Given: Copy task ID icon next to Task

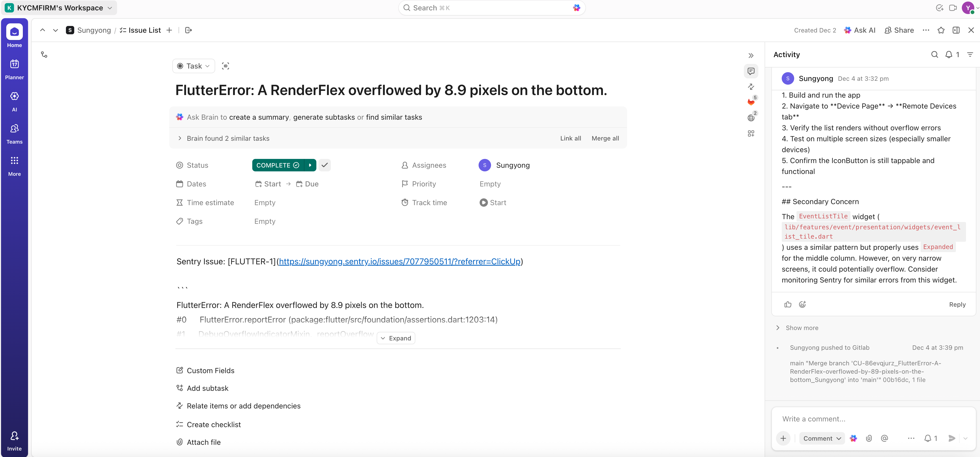Looking at the screenshot, I should click(226, 66).
